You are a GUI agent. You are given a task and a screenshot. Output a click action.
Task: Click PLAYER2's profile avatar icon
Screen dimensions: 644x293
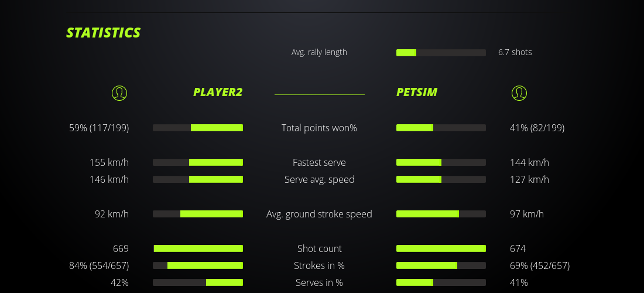pos(119,93)
